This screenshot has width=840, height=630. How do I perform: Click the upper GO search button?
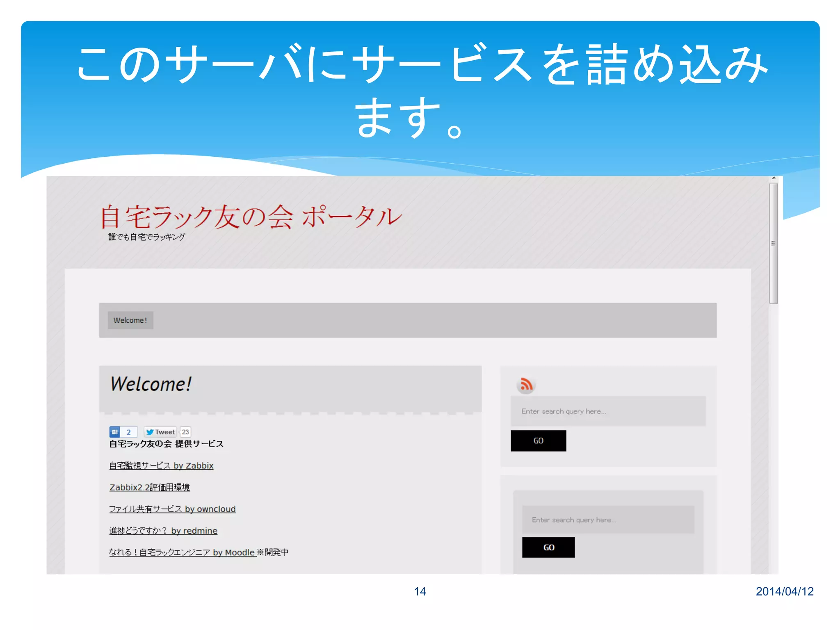[538, 441]
